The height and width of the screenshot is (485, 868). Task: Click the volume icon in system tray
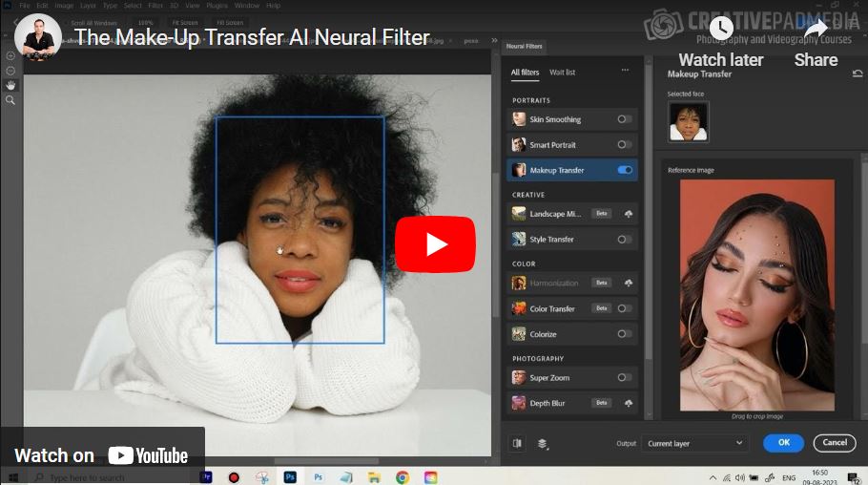[x=739, y=477]
